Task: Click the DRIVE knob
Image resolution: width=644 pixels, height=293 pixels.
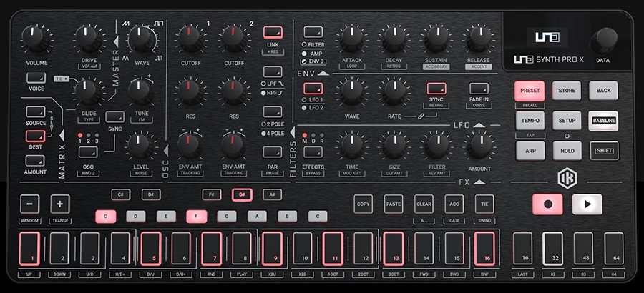Action: coord(87,38)
